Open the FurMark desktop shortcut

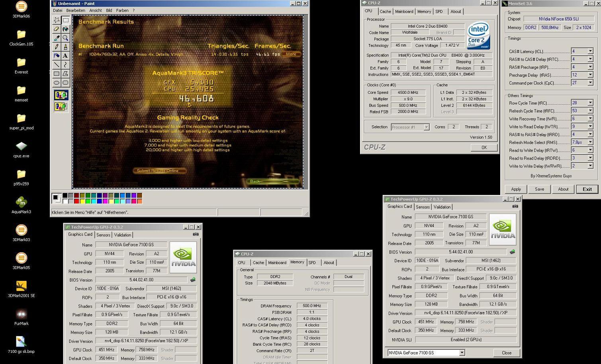pyautogui.click(x=21, y=317)
